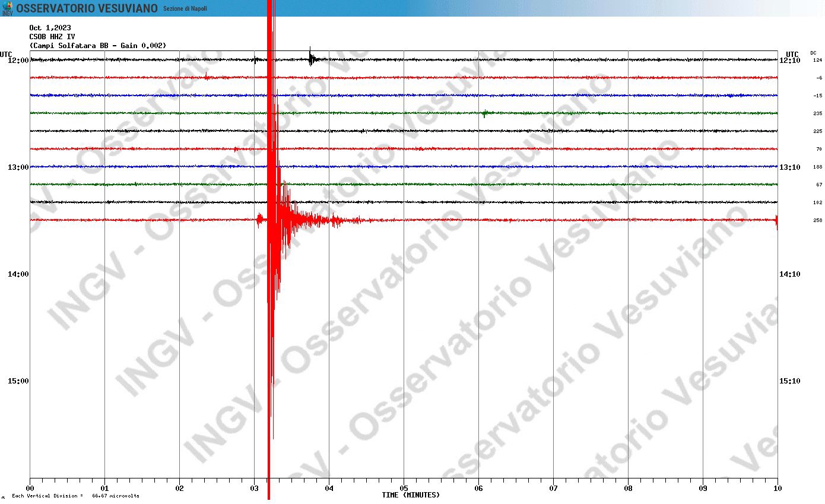The width and height of the screenshot is (825, 504).
Task: Click the 12:00 time label
Action: 18,61
